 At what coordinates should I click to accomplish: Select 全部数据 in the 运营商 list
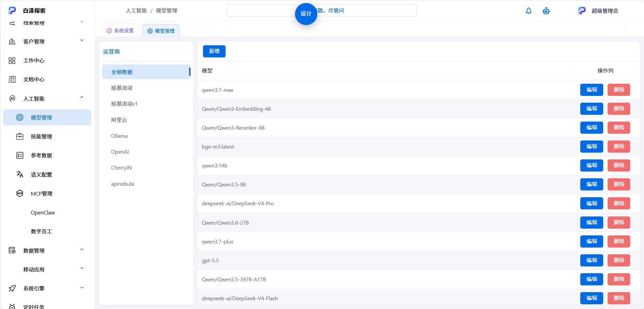tap(146, 72)
